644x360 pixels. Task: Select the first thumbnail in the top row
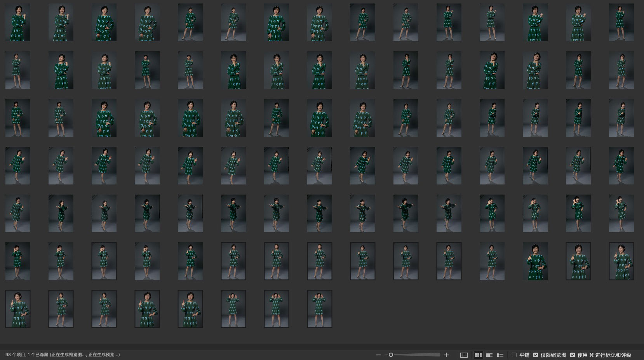18,23
